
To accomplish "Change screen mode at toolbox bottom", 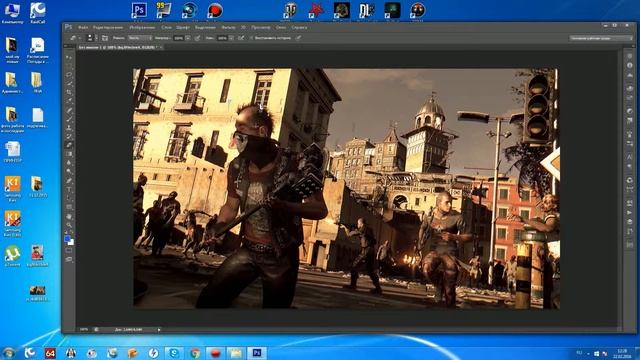I will tap(69, 259).
